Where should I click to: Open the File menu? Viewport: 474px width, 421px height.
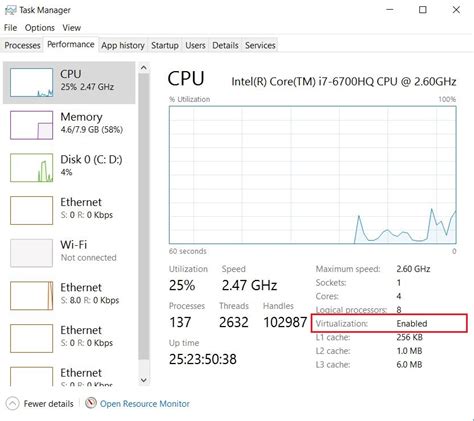click(x=10, y=28)
